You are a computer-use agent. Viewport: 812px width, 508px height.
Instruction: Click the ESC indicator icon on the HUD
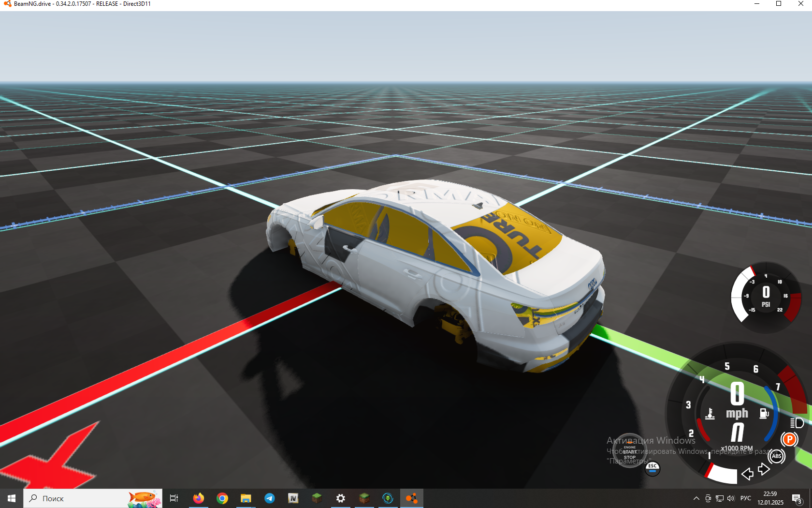(652, 468)
